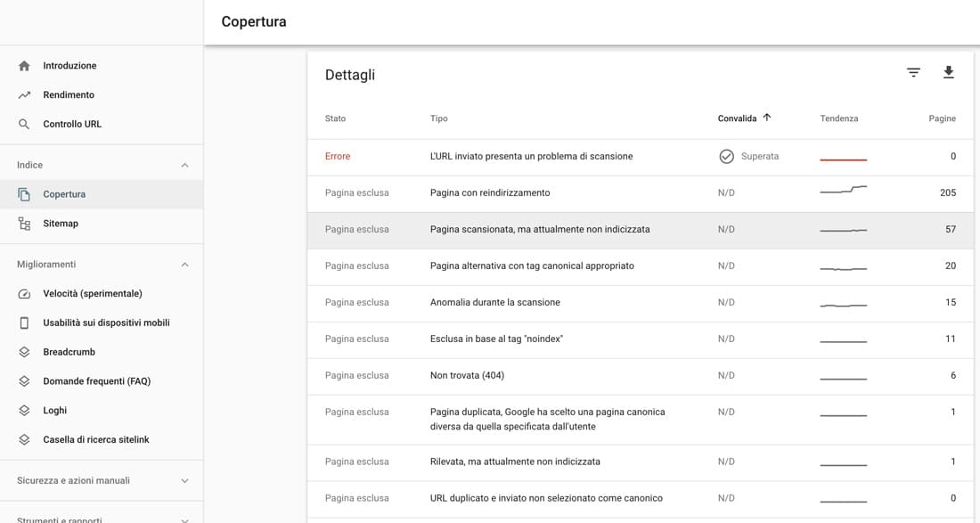Click the home icon beside Introduzione

pyautogui.click(x=24, y=66)
